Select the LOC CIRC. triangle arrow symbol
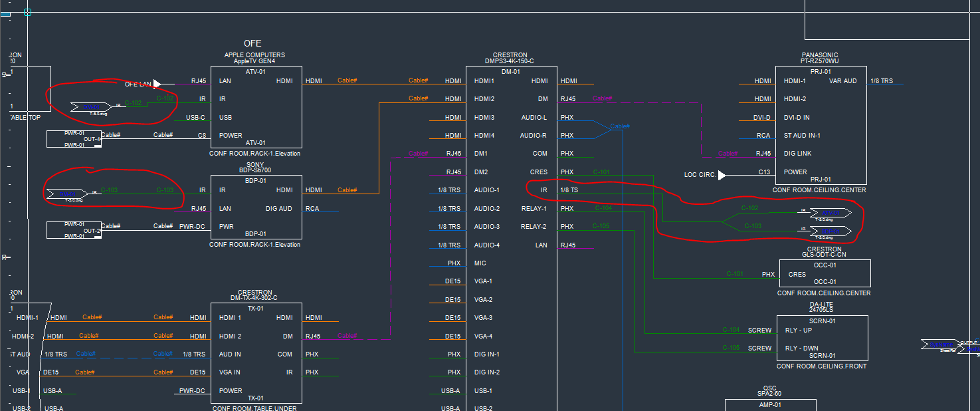 (x=723, y=175)
